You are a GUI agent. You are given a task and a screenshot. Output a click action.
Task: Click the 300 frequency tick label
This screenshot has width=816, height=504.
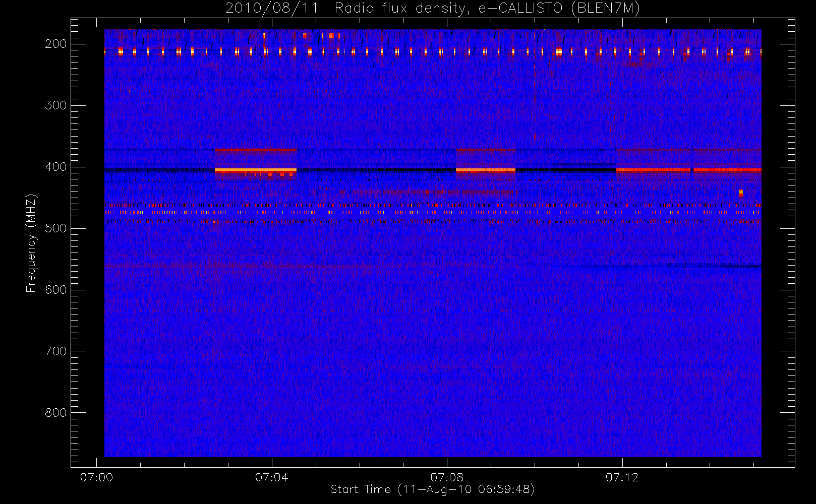[56, 105]
